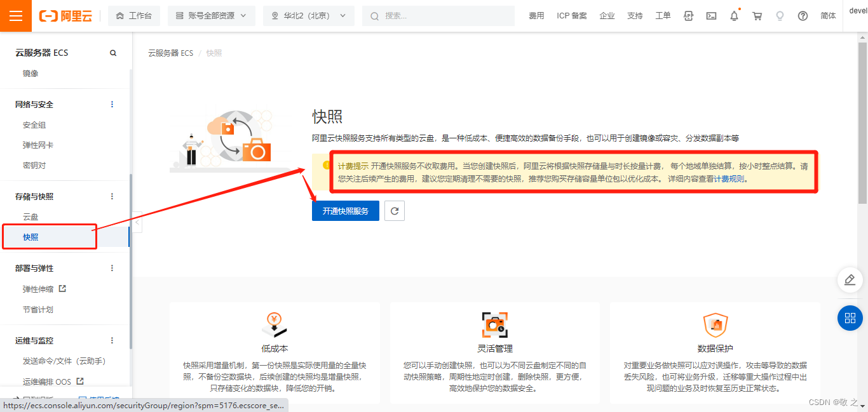
Task: Go to 云盘 in the sidebar
Action: (x=31, y=217)
